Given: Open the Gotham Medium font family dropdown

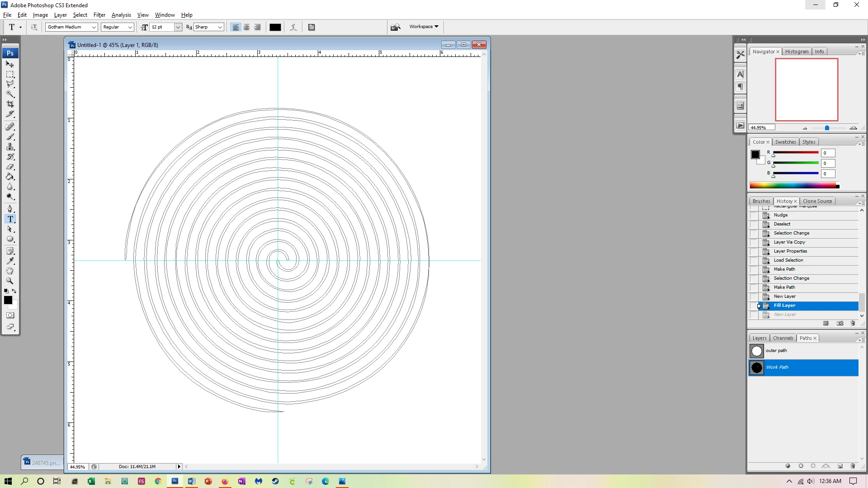Looking at the screenshot, I should coord(94,27).
